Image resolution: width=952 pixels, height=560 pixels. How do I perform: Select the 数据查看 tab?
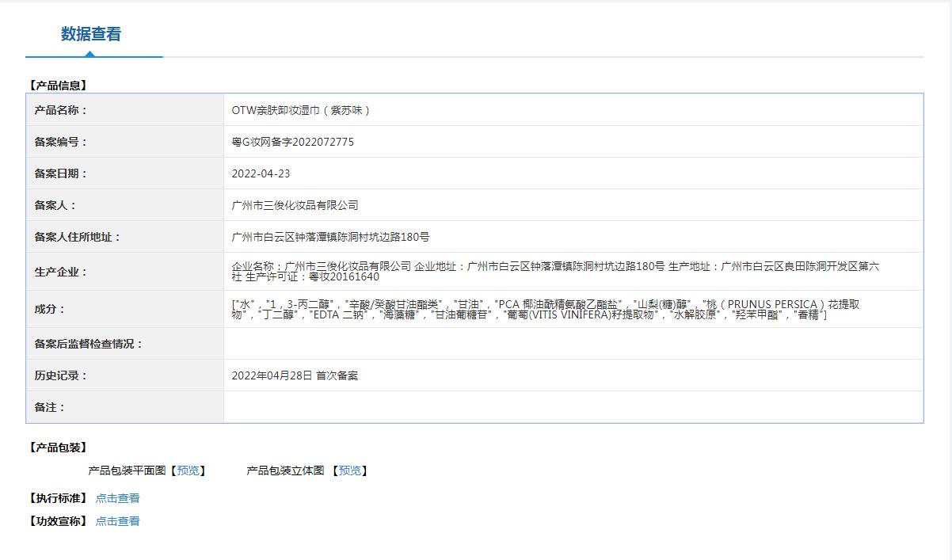91,34
